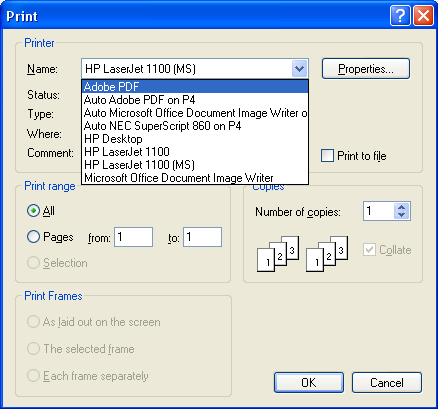Pick Auto Microsoft Office Document Image Writer

tap(195, 113)
